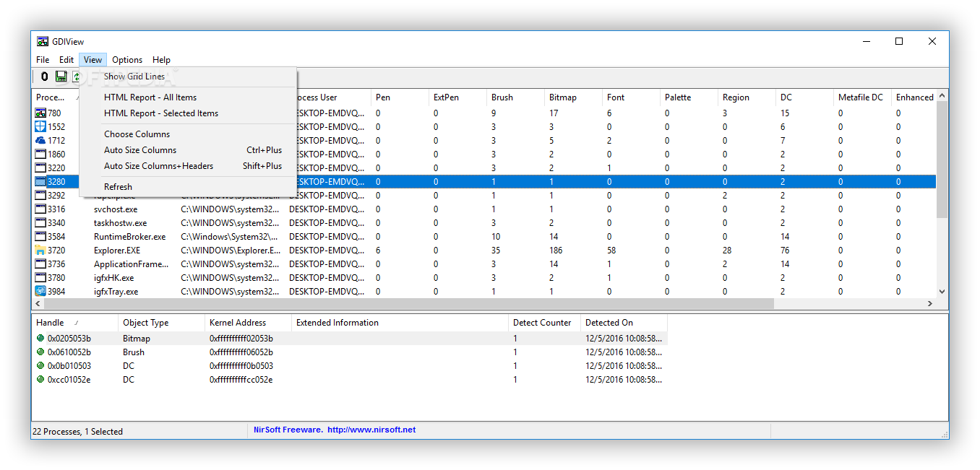Sort lower pane by Handle column
Viewport: 980px width, 470px height.
[75, 323]
